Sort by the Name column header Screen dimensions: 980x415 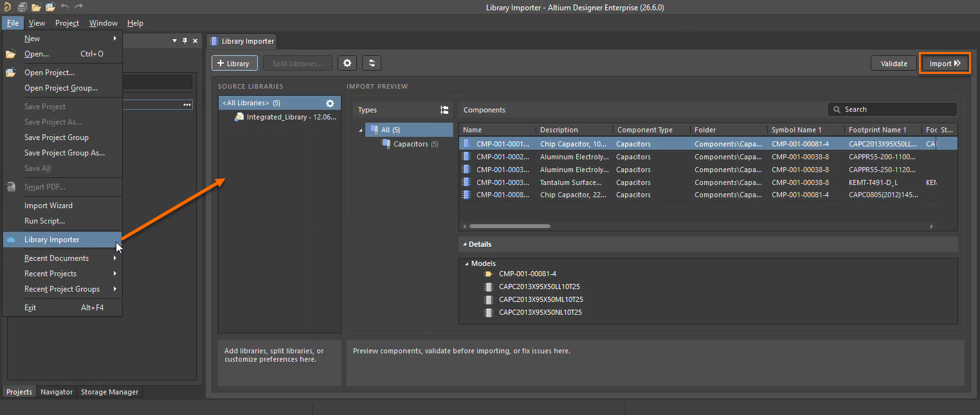tap(498, 130)
